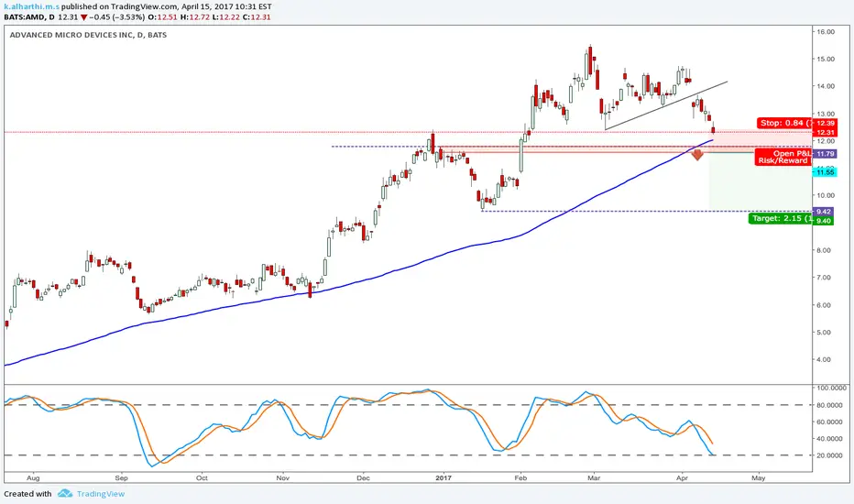Click the C:12.31 close value in header
The height and width of the screenshot is (504, 854).
pos(256,17)
